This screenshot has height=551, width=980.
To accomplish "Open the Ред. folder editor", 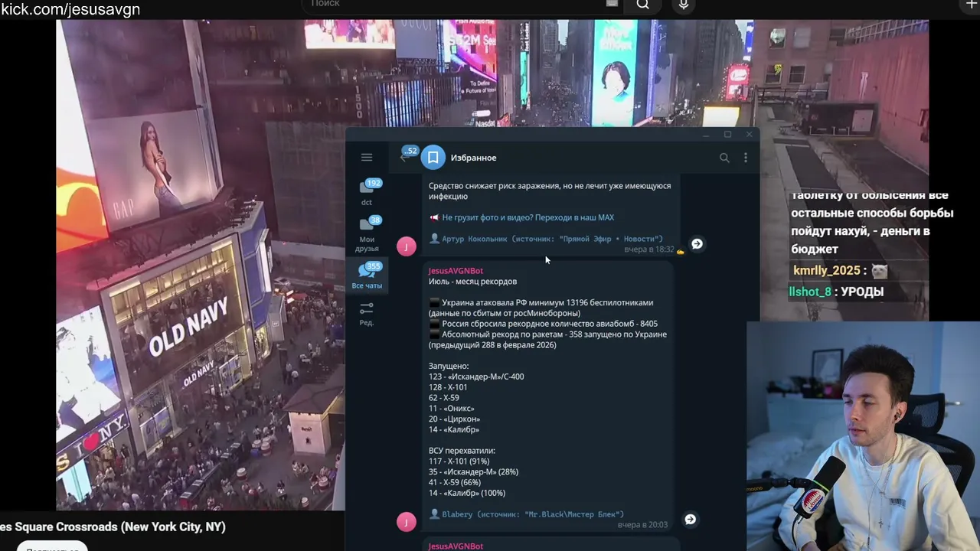I will pyautogui.click(x=367, y=314).
